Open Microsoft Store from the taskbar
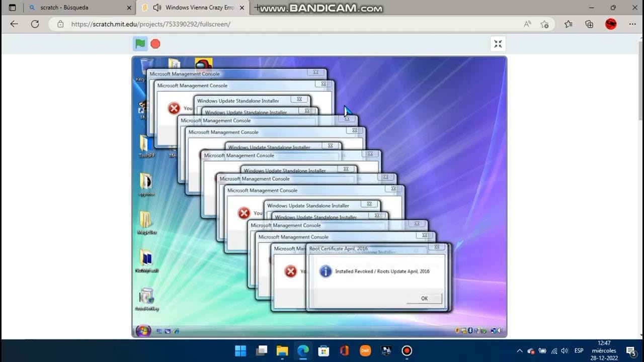 (324, 350)
